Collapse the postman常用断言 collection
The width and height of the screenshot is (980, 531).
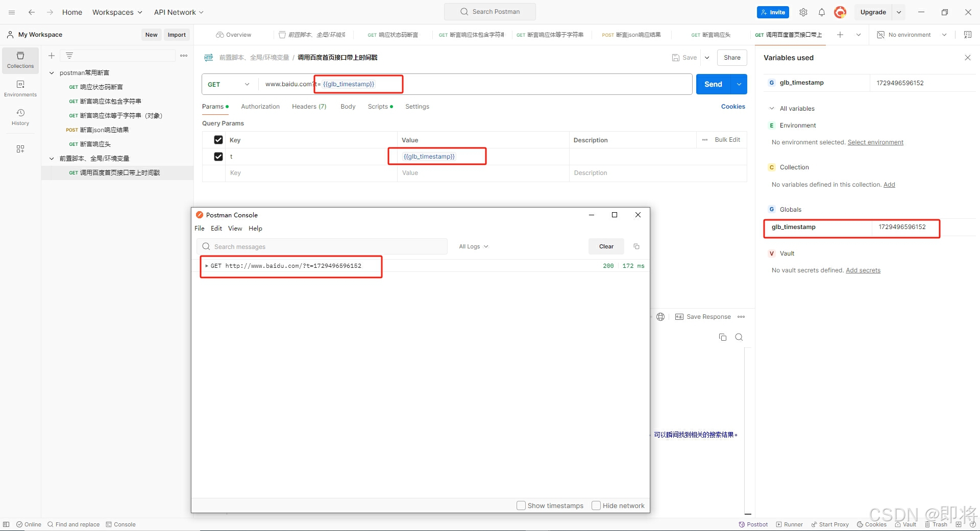(52, 73)
